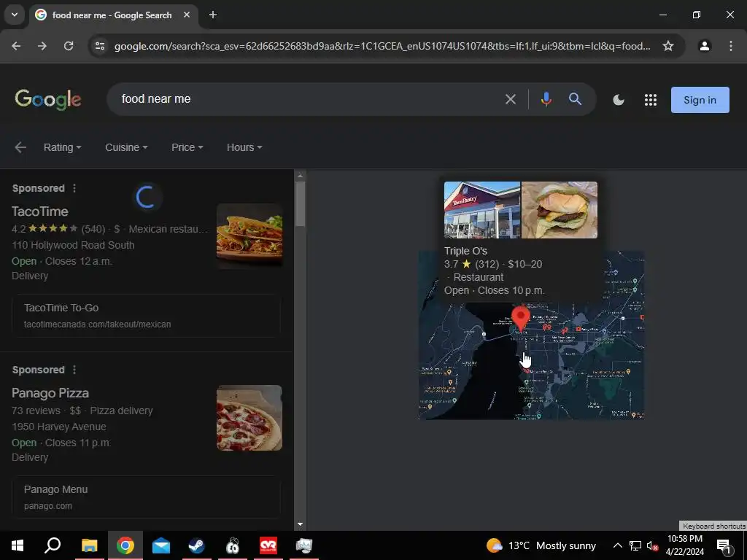Open the Triple O's storefront photo
The width and height of the screenshot is (747, 560).
tap(482, 209)
